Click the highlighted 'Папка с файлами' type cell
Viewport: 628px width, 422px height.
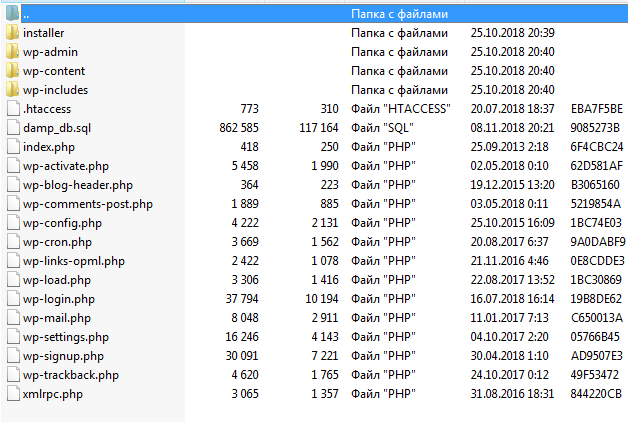click(400, 14)
